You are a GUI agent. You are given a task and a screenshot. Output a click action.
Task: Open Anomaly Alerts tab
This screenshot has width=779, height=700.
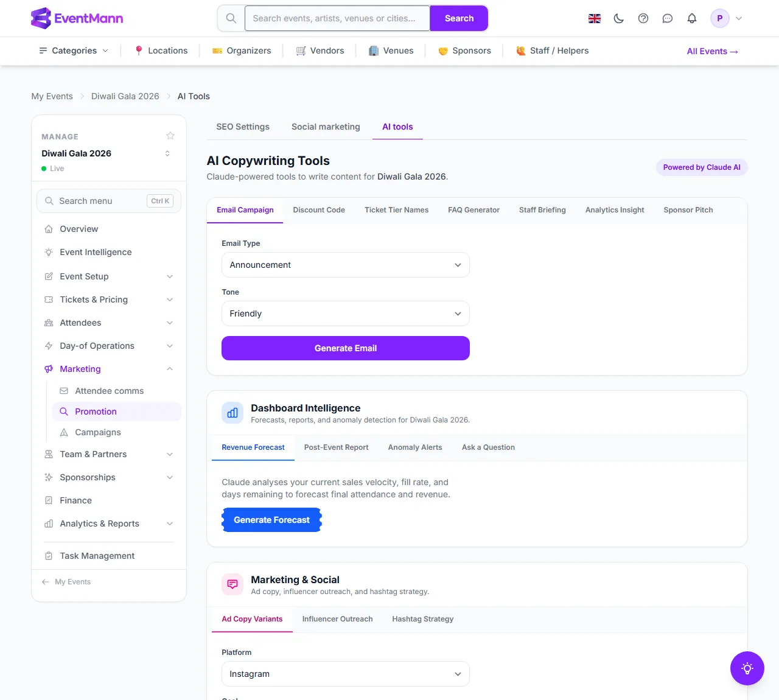(415, 447)
